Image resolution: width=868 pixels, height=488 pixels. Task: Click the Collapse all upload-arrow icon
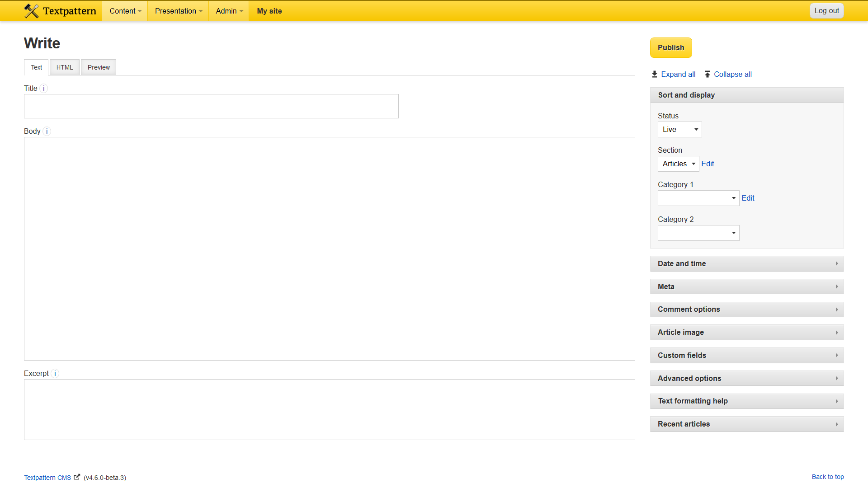(708, 74)
